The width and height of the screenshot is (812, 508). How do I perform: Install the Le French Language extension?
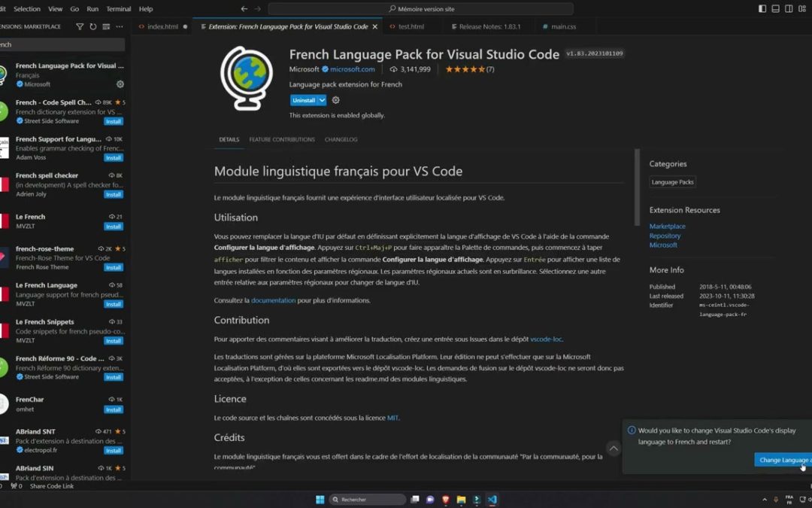click(114, 304)
